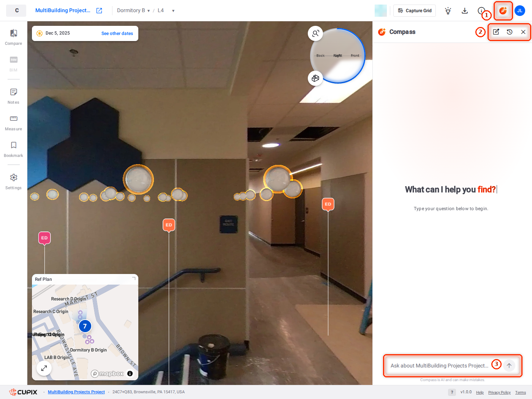The image size is (532, 399).
Task: Click the download icon
Action: [465, 11]
